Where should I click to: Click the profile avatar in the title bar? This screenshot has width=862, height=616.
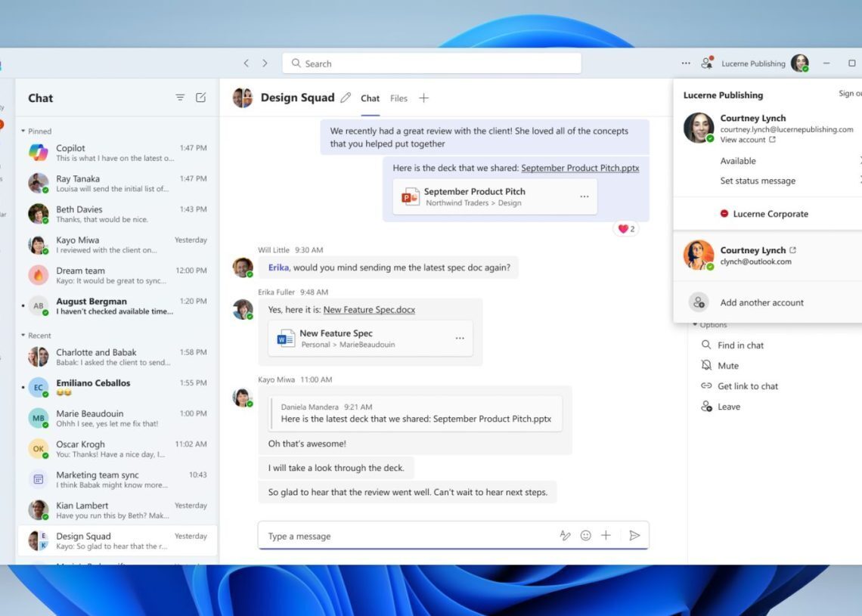pos(800,63)
